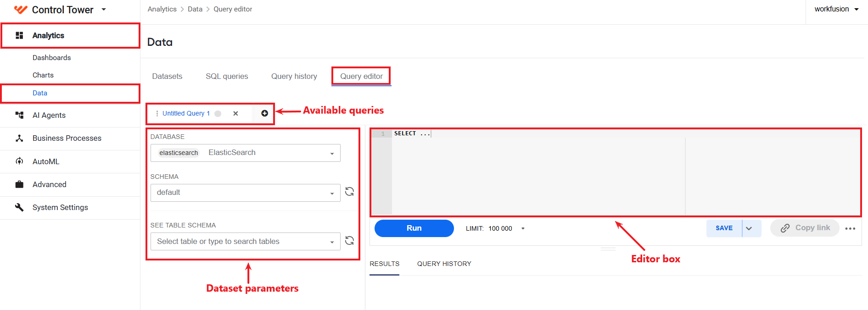Click the Query editor breadcrumb
The width and height of the screenshot is (868, 310).
pos(233,9)
